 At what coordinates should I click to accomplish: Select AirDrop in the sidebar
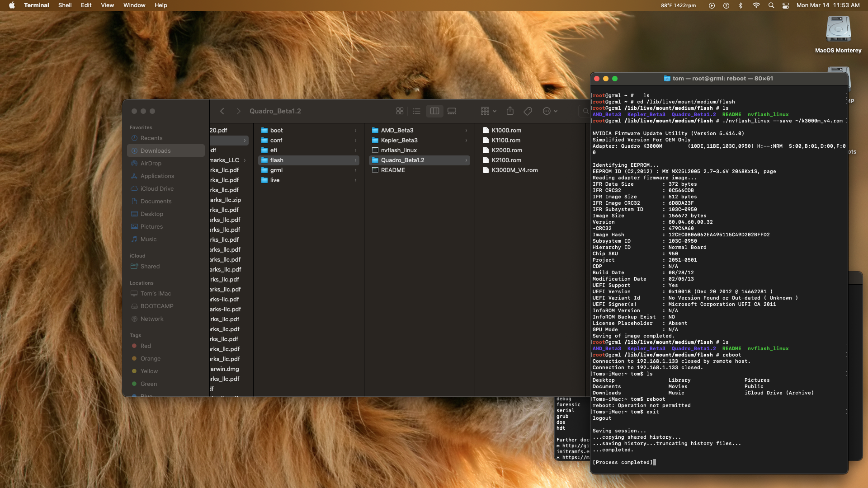pyautogui.click(x=151, y=164)
